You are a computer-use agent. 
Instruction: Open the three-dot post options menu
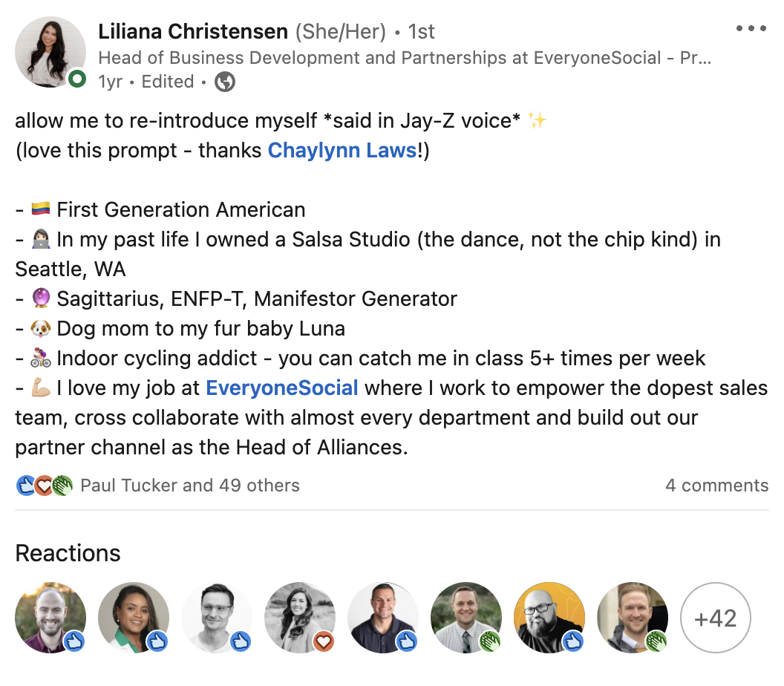click(x=751, y=29)
